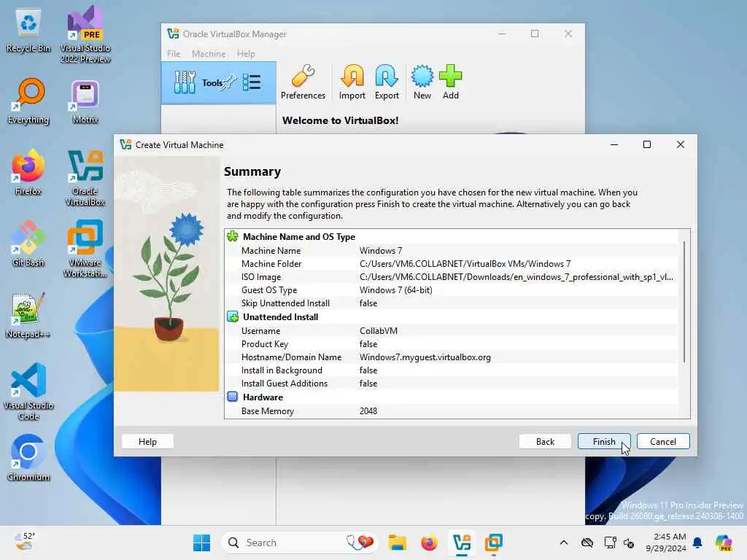This screenshot has width=747, height=560.
Task: Click the Export appliance icon
Action: click(x=387, y=82)
